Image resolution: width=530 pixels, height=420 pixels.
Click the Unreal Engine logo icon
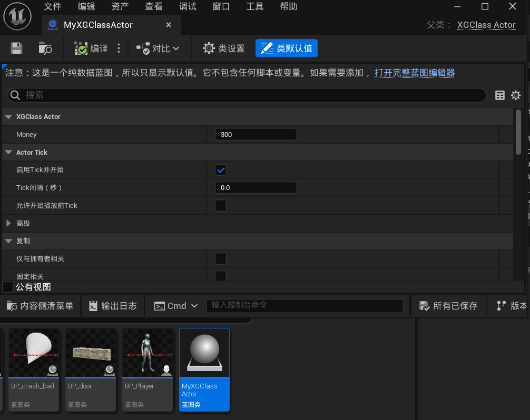(x=18, y=16)
